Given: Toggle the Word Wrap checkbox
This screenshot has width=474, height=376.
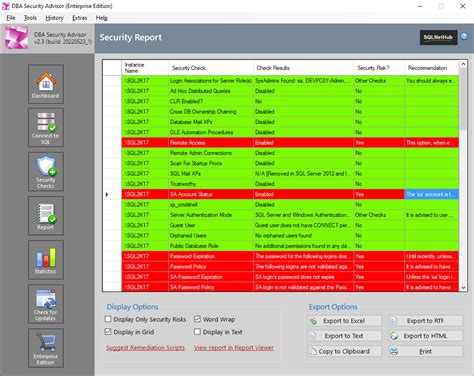Looking at the screenshot, I should pyautogui.click(x=197, y=319).
